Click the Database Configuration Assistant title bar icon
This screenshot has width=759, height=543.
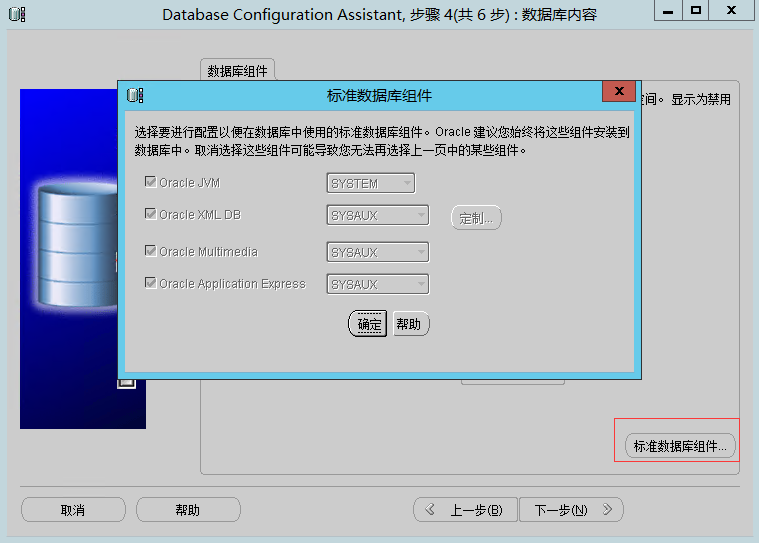click(x=16, y=14)
